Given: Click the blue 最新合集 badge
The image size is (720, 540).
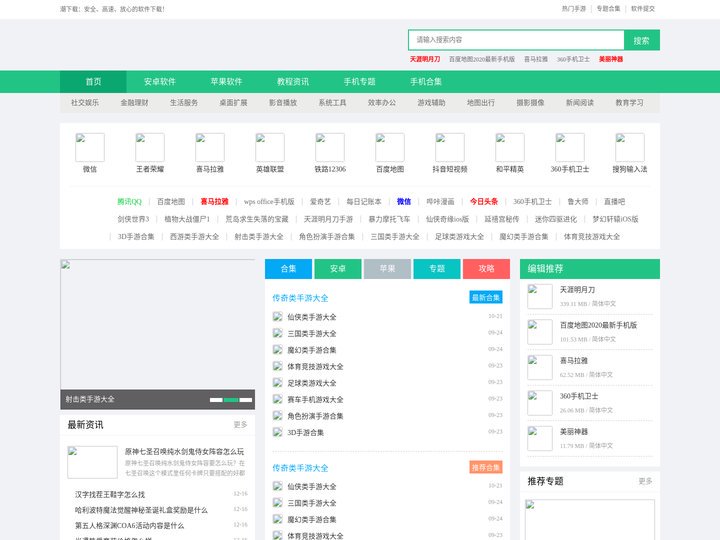Looking at the screenshot, I should [x=486, y=298].
